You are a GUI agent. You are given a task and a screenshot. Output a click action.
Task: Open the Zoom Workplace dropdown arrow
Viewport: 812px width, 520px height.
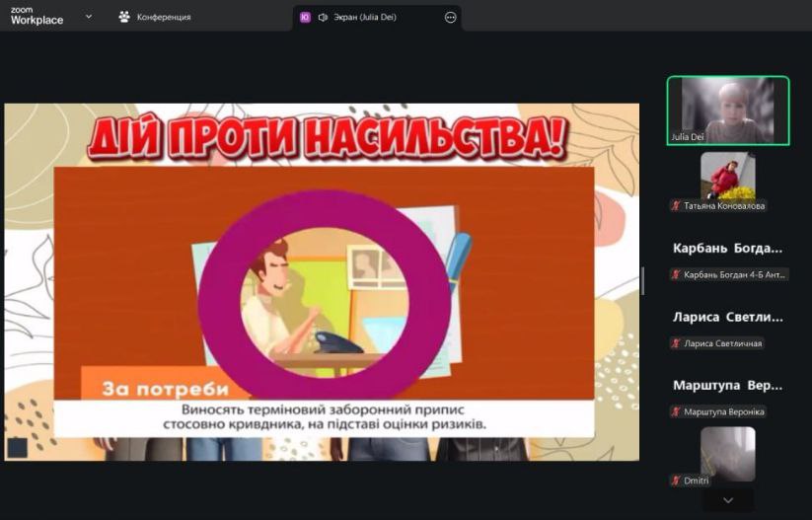click(89, 16)
